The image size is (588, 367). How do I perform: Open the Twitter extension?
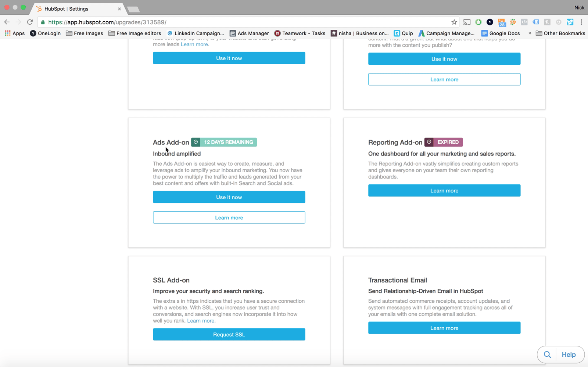(x=570, y=22)
